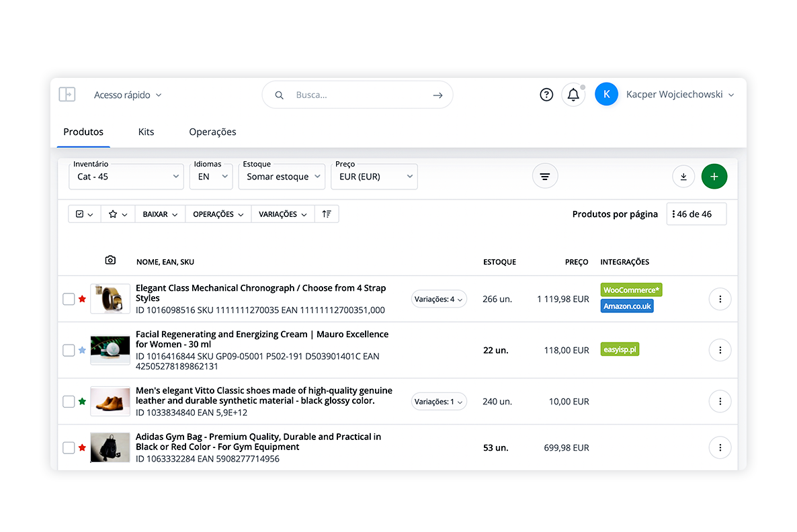This screenshot has height=532, width=797.
Task: Switch to the Kits tab
Action: (x=146, y=132)
